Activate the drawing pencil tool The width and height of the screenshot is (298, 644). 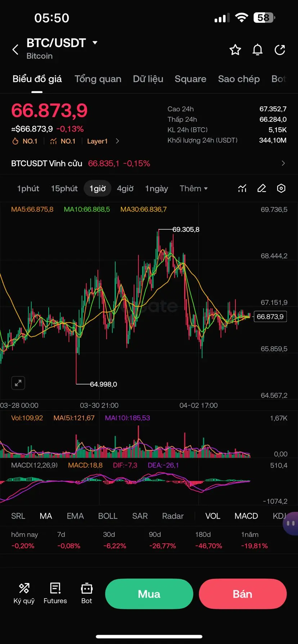coord(262,188)
